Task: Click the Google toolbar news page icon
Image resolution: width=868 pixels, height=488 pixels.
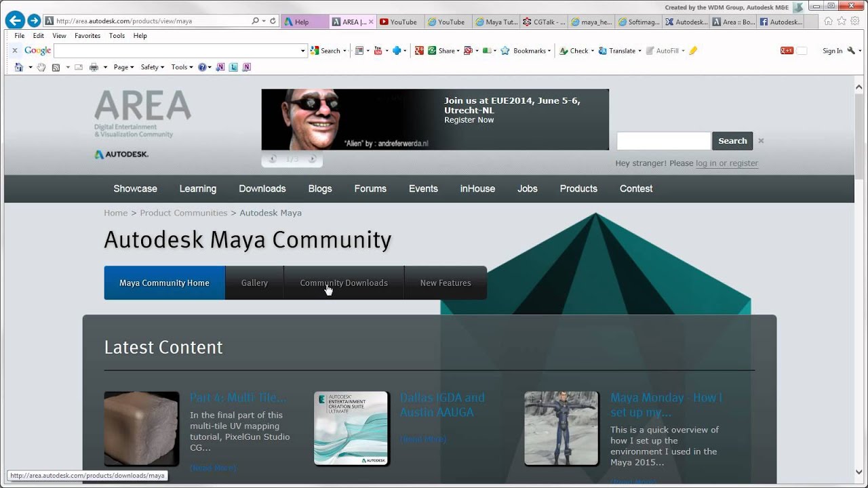Action: point(359,51)
